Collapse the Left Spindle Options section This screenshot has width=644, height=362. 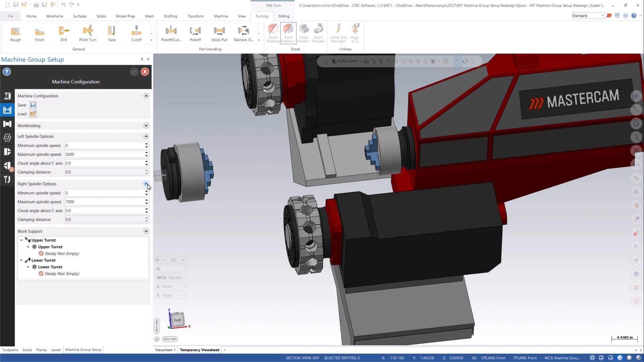tap(146, 136)
